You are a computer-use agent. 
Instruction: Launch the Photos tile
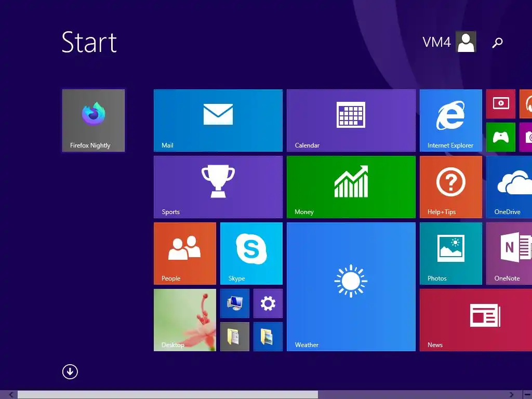pos(450,254)
